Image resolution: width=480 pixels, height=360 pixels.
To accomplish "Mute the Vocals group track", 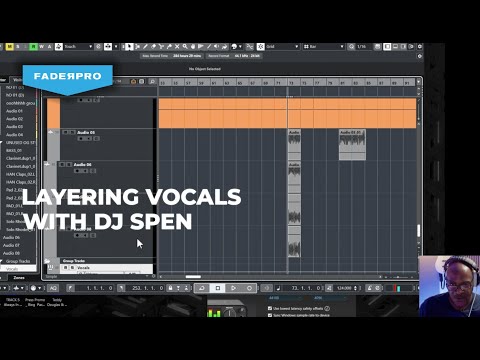I will [x=66, y=268].
